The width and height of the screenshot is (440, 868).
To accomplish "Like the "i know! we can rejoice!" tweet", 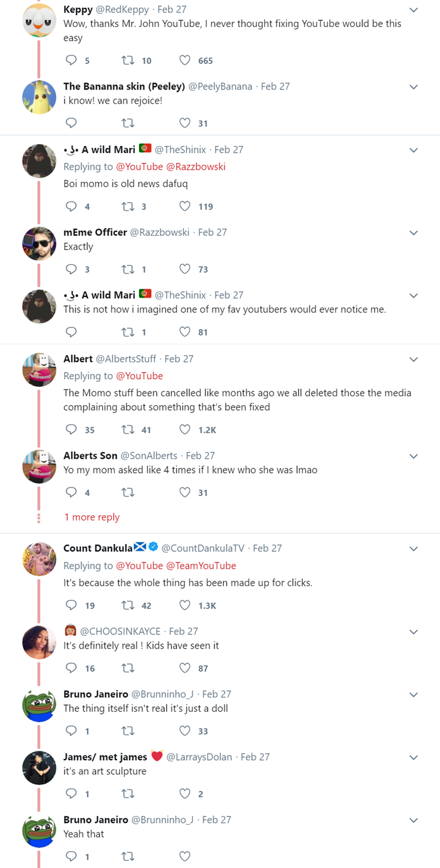I will click(185, 123).
